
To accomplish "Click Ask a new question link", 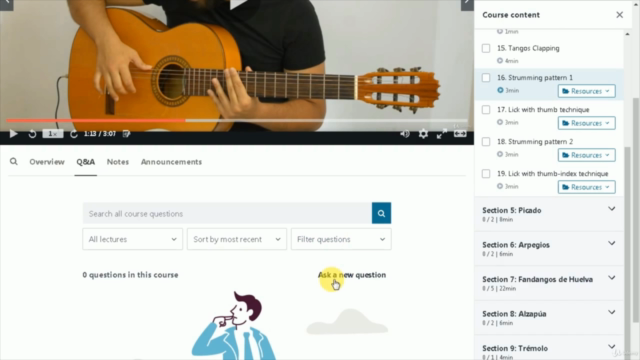I will (352, 275).
